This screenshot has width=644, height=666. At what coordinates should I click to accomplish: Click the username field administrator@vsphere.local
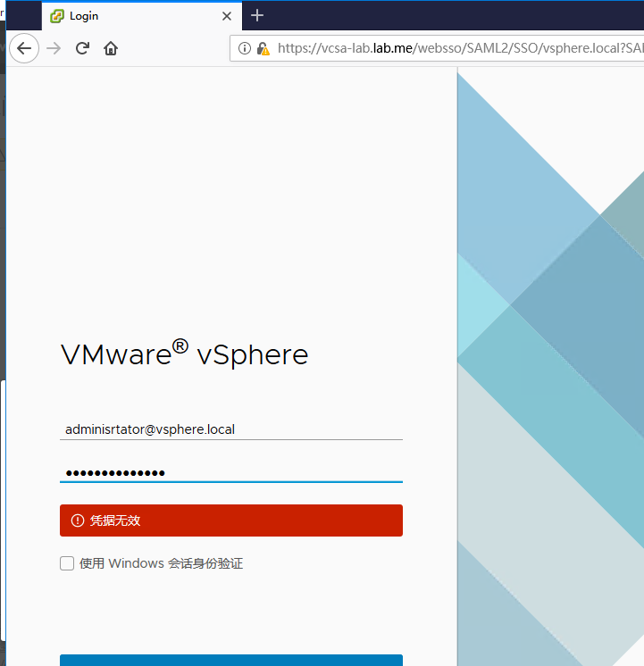(x=231, y=429)
